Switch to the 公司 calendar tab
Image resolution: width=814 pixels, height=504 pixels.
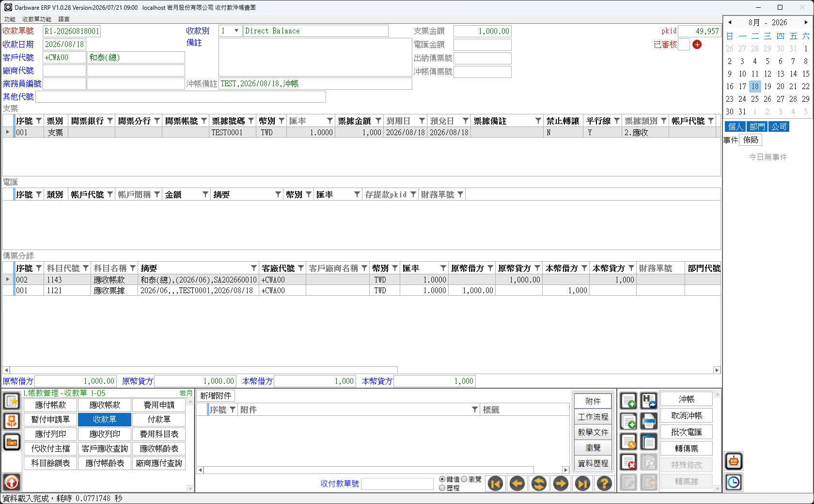point(779,126)
